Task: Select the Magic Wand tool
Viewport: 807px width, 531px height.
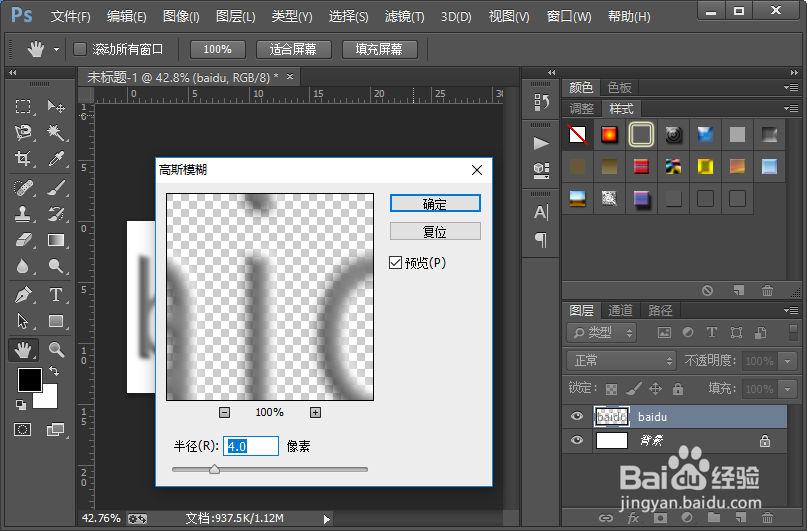Action: pyautogui.click(x=56, y=133)
